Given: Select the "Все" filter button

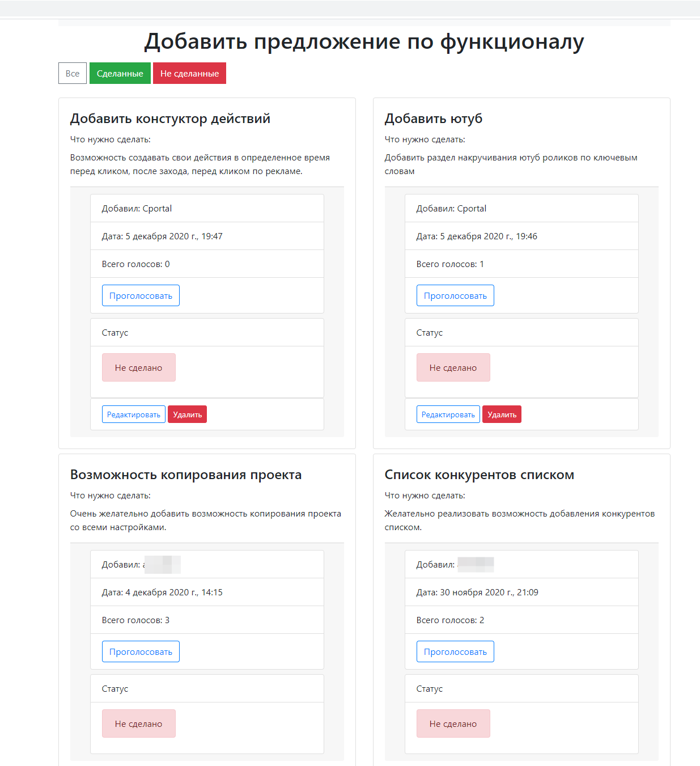Looking at the screenshot, I should coord(73,73).
